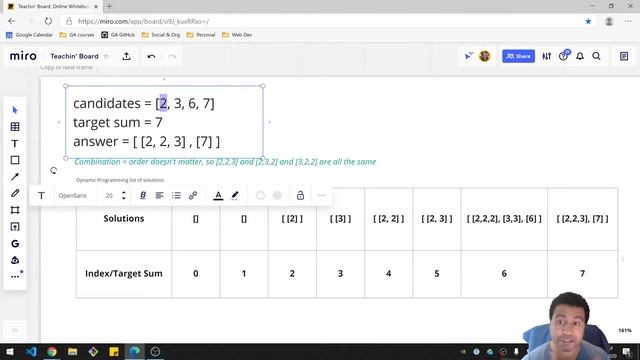Open the Personal bookmark folder
640x360 pixels.
pyautogui.click(x=201, y=35)
